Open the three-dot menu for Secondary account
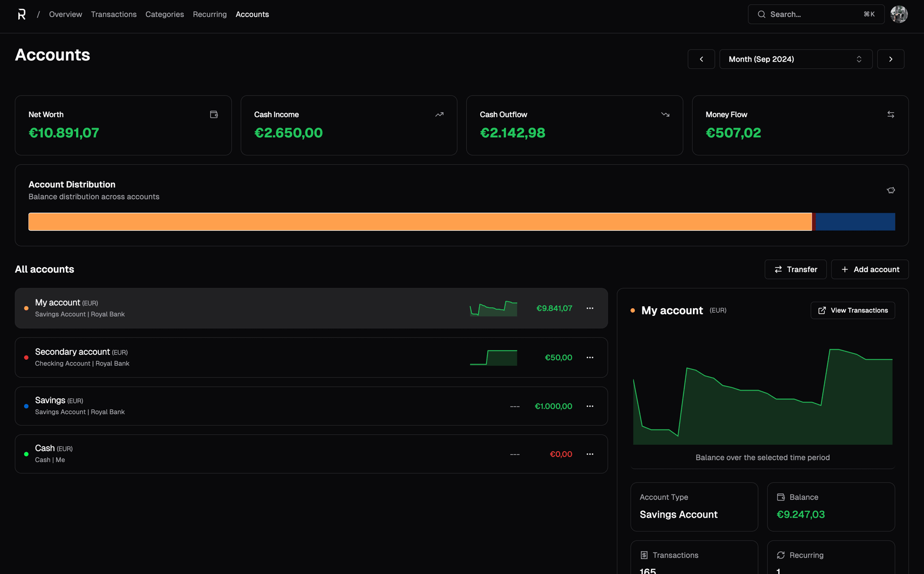Screen dimensions: 924x574 coord(590,357)
